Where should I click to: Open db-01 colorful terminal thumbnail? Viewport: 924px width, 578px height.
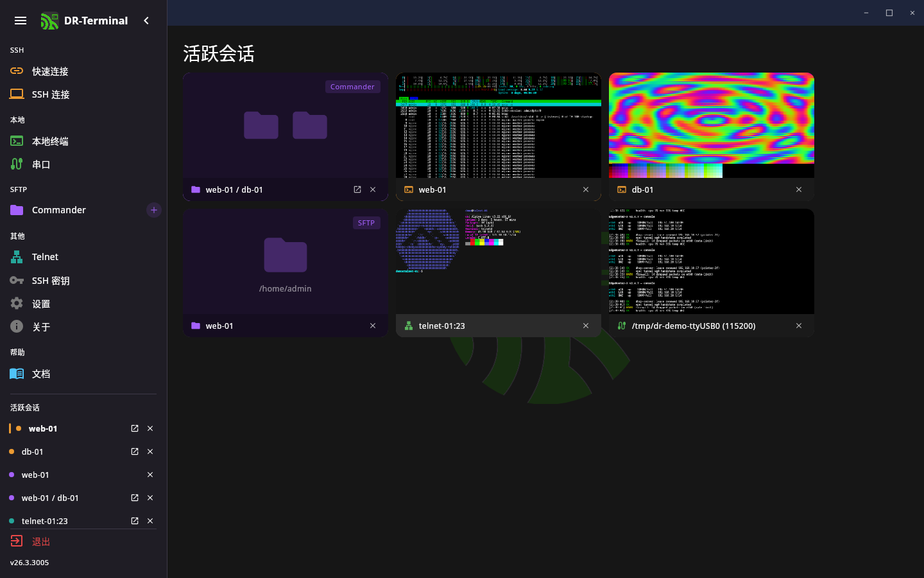[712, 125]
